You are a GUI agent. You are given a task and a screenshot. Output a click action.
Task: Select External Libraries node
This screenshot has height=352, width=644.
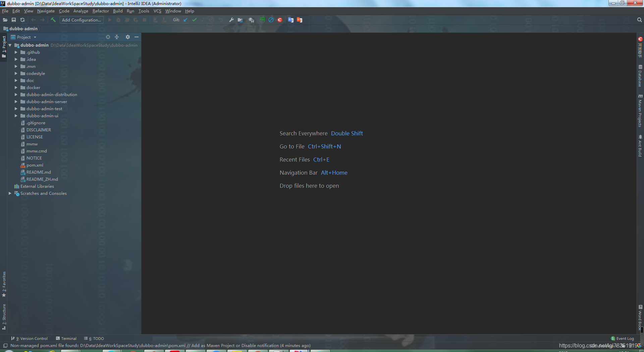[37, 186]
